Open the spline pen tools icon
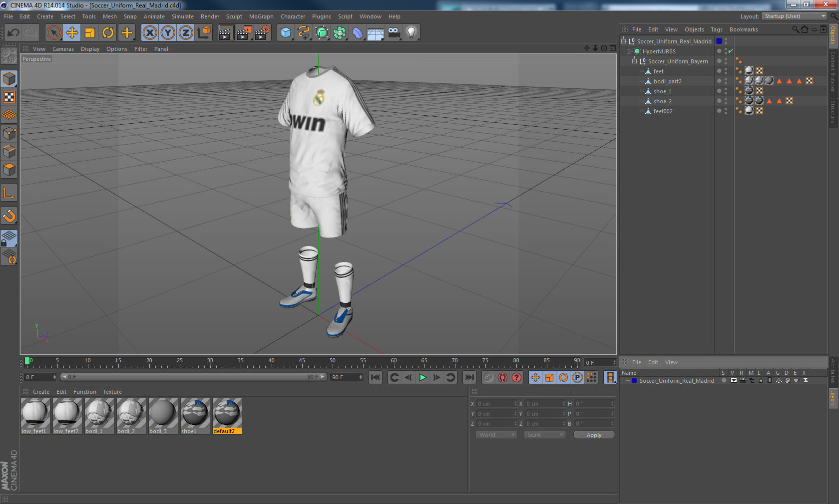The image size is (839, 504). 304,33
